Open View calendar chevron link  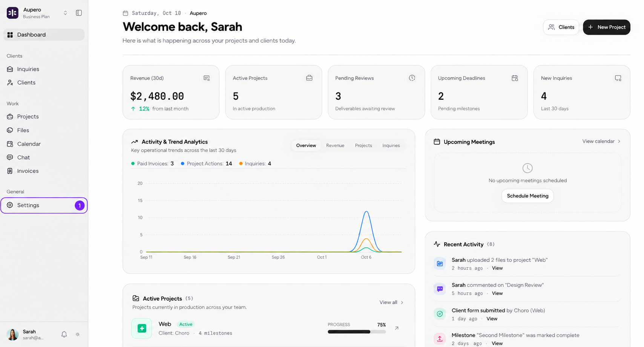(601, 141)
